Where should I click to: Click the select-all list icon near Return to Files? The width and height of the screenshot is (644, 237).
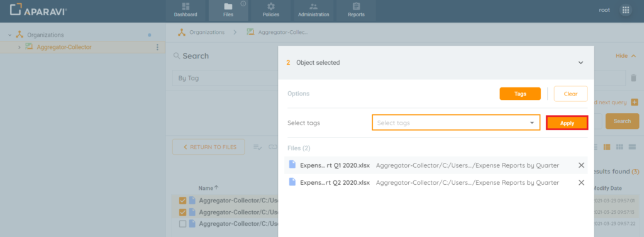(258, 146)
